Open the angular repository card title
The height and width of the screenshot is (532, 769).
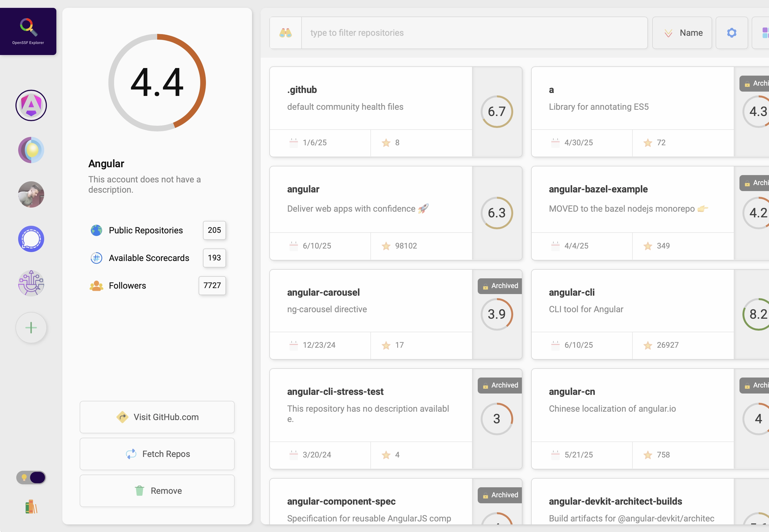[303, 189]
